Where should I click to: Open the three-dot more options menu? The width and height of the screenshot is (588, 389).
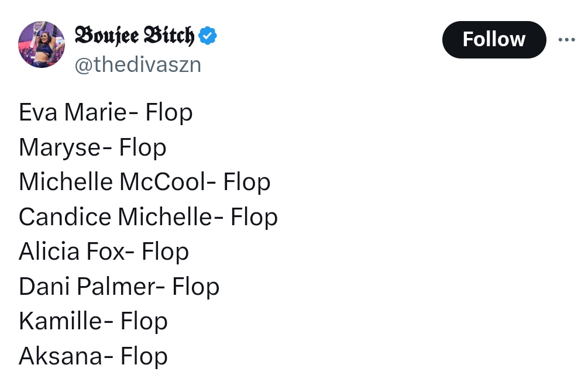pyautogui.click(x=567, y=40)
